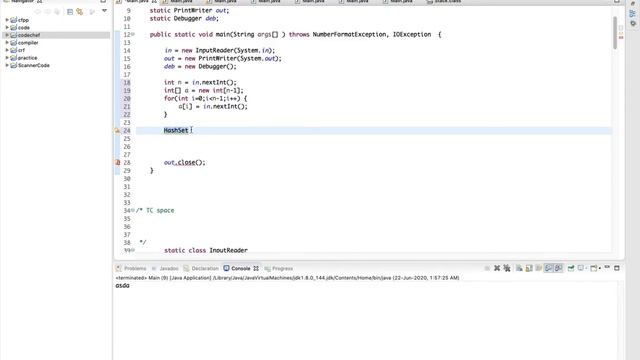The height and width of the screenshot is (360, 640).
Task: Click the error marker in the overview ruler
Action: [x=621, y=37]
